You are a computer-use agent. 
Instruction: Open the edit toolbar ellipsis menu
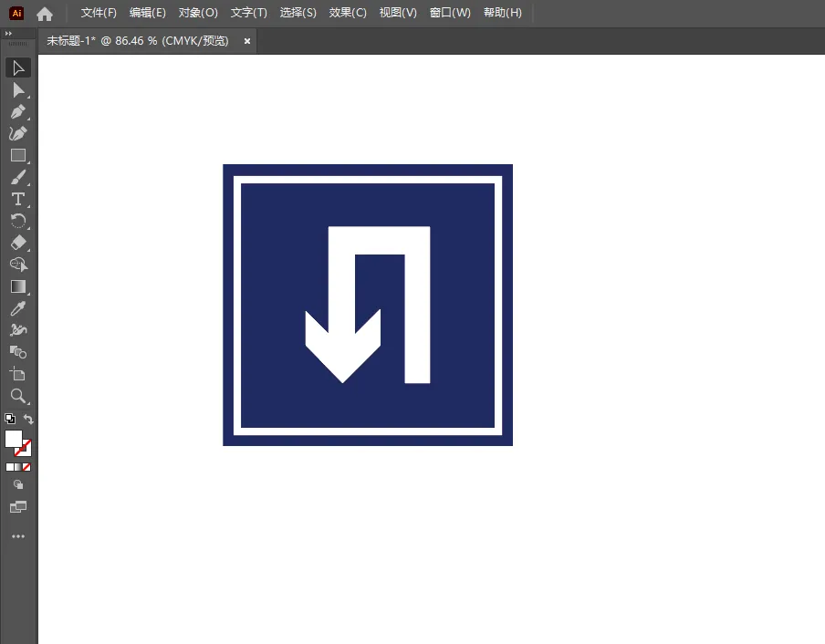pos(18,536)
